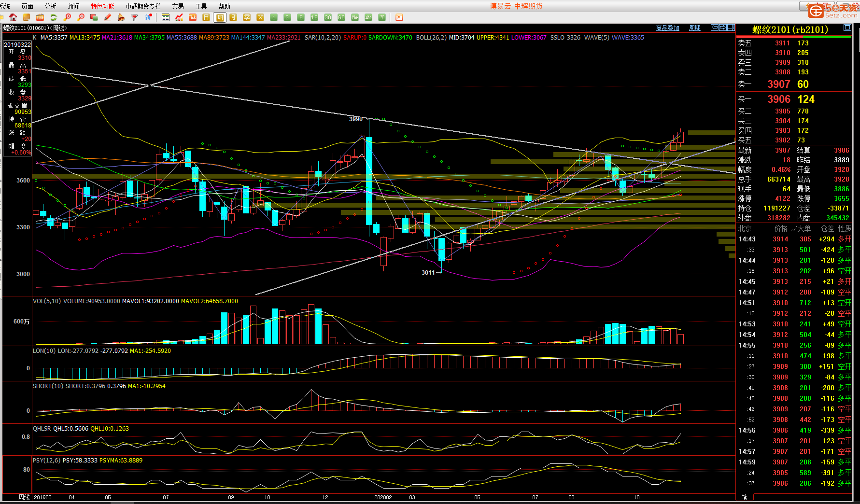The width and height of the screenshot is (860, 504).
Task: Open the alert bell icon
Action: click(121, 17)
